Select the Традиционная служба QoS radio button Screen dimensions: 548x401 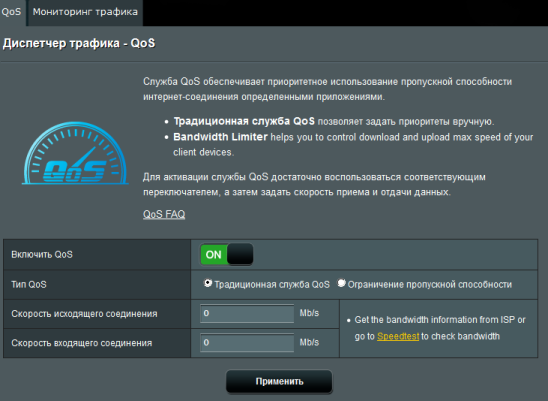pos(208,283)
